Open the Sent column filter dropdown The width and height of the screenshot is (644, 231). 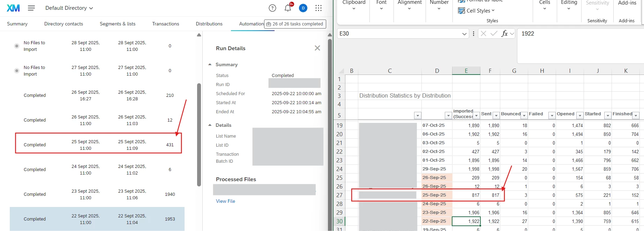point(496,115)
